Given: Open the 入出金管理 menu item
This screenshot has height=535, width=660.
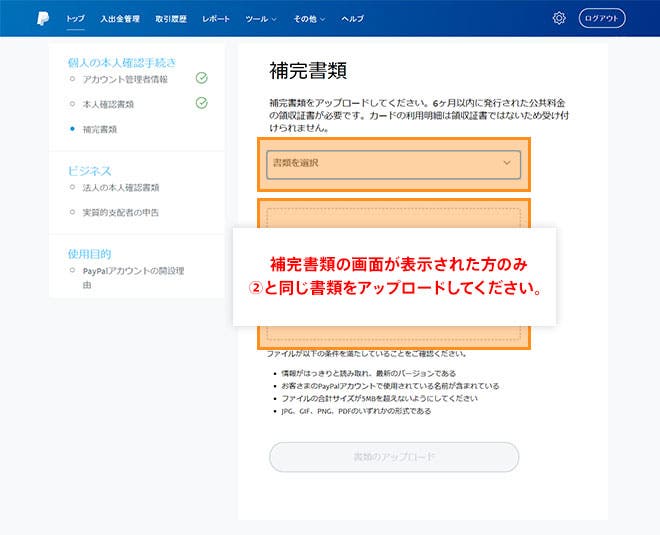Looking at the screenshot, I should pos(120,19).
